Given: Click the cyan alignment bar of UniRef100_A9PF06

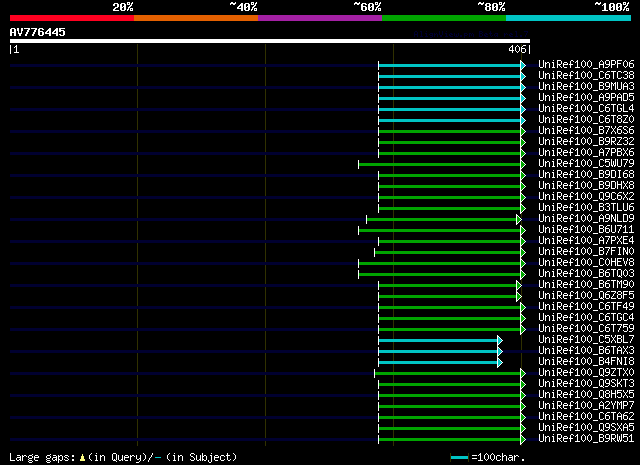Looking at the screenshot, I should coord(450,65).
